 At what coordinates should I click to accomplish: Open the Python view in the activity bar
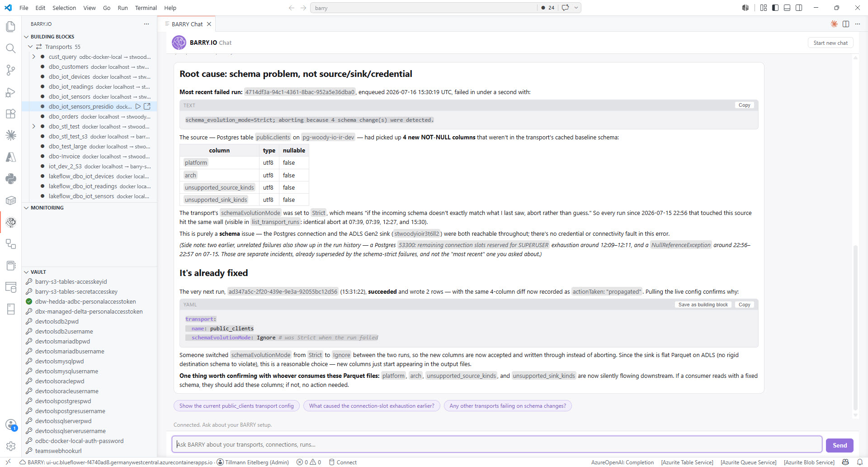(11, 179)
